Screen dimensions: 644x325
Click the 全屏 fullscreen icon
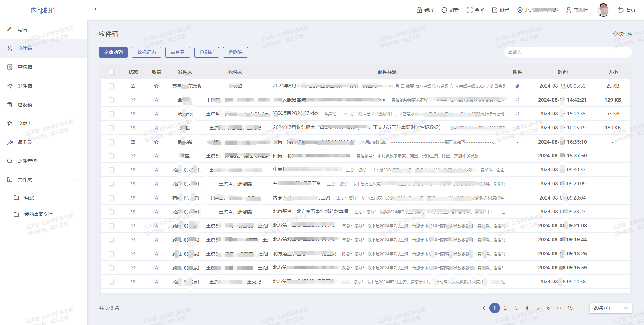(x=470, y=10)
